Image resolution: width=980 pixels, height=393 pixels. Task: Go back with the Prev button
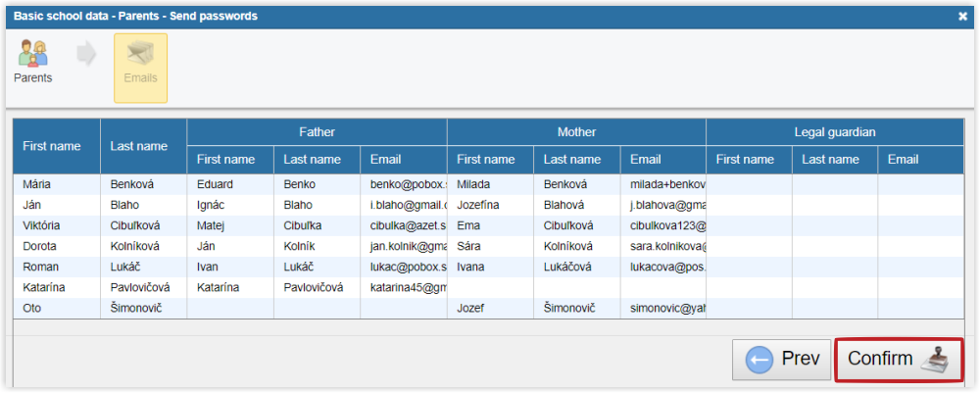click(781, 360)
